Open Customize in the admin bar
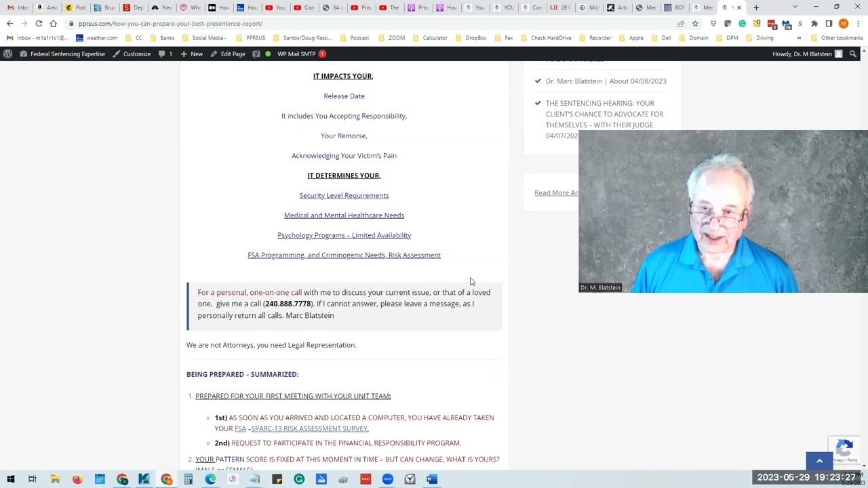This screenshot has height=488, width=868. coord(132,54)
